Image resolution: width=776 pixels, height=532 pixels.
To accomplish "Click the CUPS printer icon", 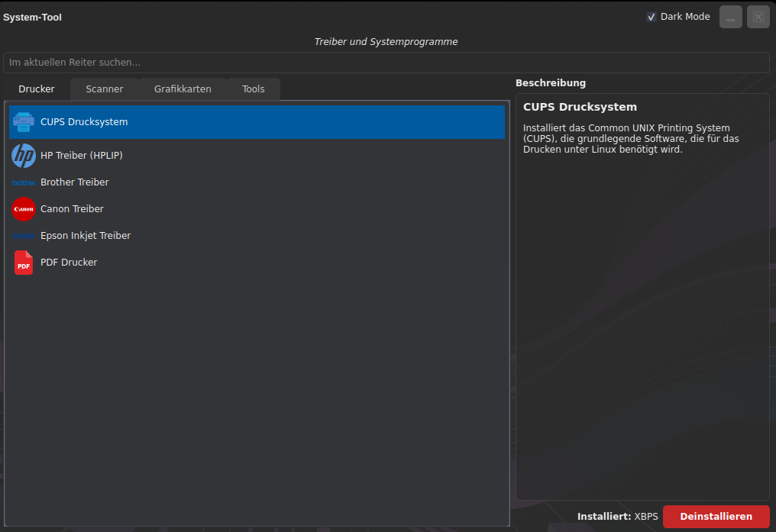I will click(24, 122).
